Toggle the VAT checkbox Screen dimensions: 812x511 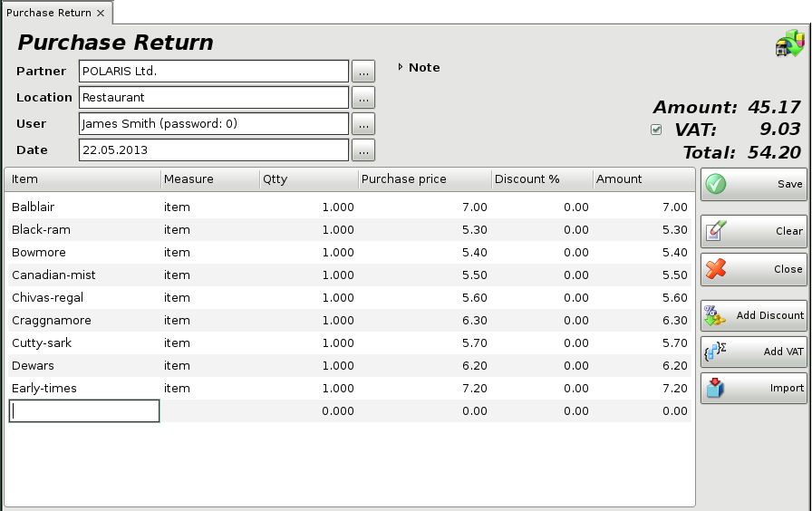[656, 130]
